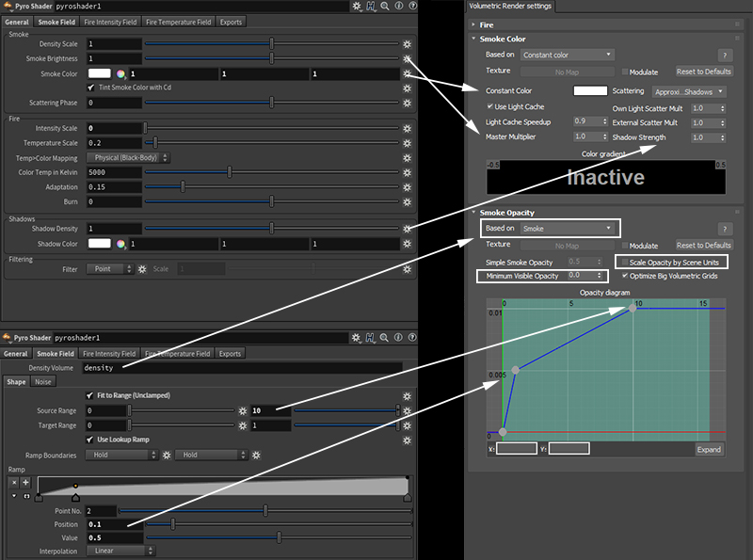Enable Scale Opacity by Scene Units
Image resolution: width=753 pixels, height=560 pixels.
click(x=622, y=262)
